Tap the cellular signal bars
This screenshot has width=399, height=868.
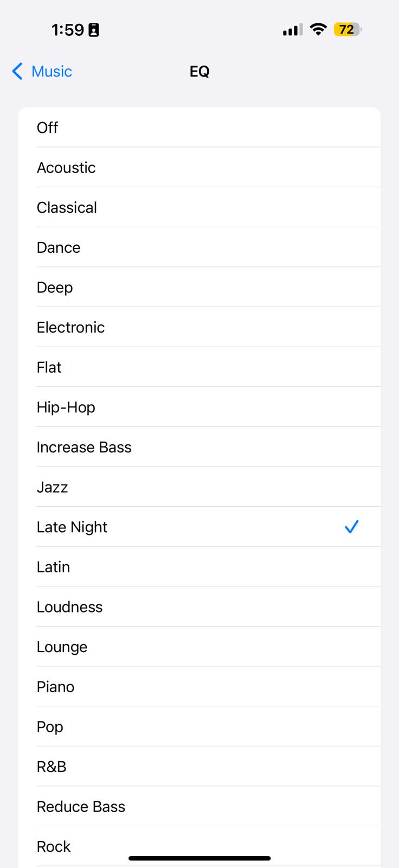(292, 30)
